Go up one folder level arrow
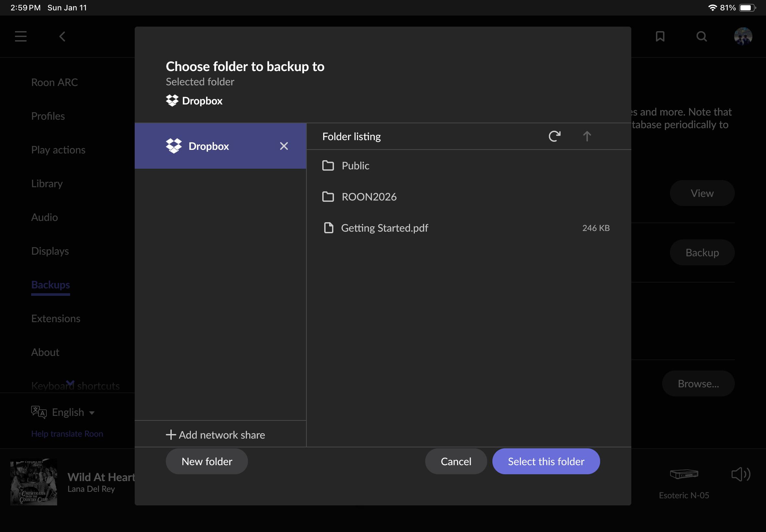This screenshot has width=766, height=532. tap(587, 136)
